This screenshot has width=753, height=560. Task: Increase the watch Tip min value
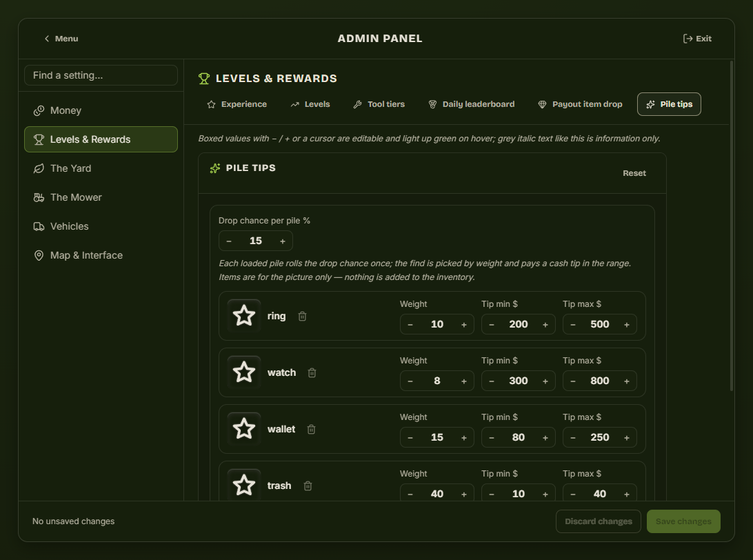545,381
